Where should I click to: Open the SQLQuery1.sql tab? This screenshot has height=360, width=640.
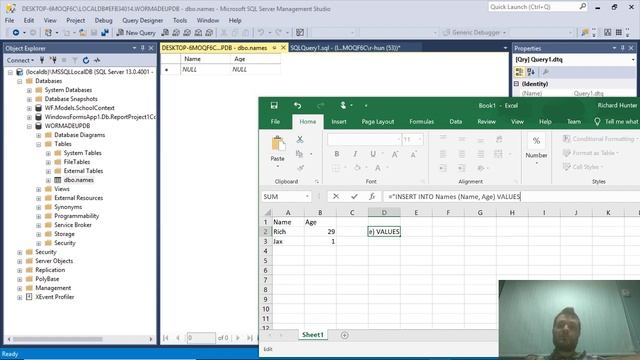click(x=345, y=48)
